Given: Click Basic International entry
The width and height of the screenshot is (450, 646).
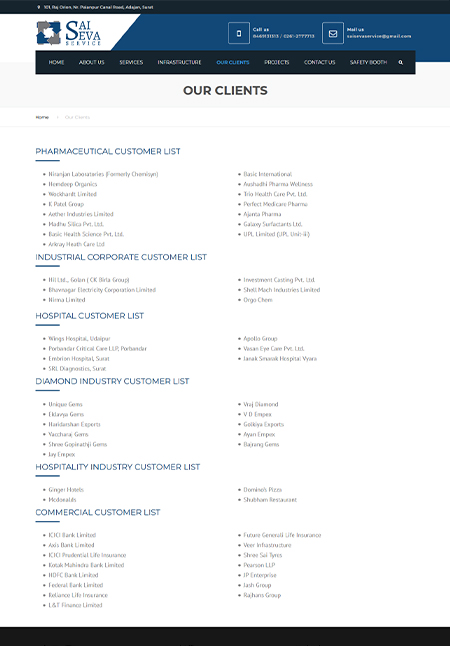Looking at the screenshot, I should coord(267,174).
